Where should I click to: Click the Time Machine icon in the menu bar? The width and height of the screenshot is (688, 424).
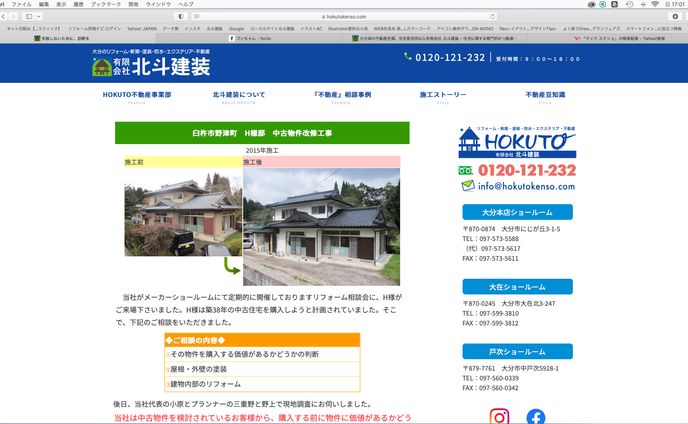pyautogui.click(x=630, y=4)
